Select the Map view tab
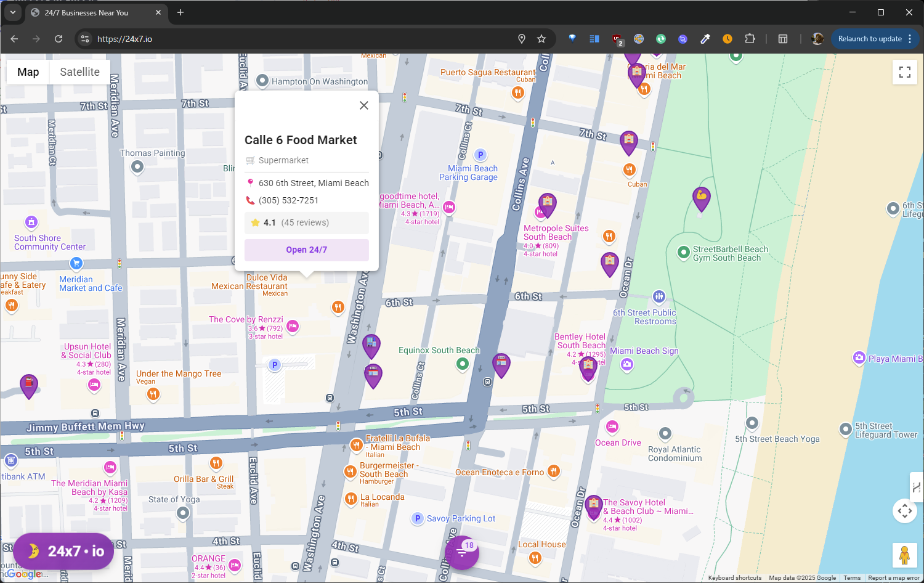Screen dimensions: 924x583 (x=28, y=72)
